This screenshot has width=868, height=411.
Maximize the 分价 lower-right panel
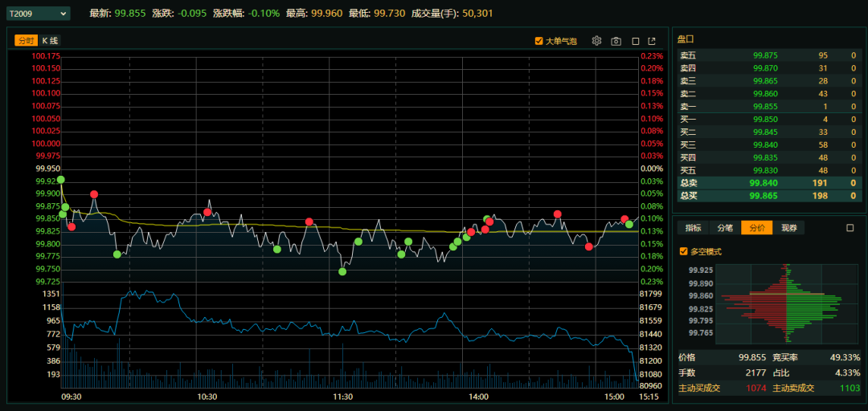pos(850,228)
